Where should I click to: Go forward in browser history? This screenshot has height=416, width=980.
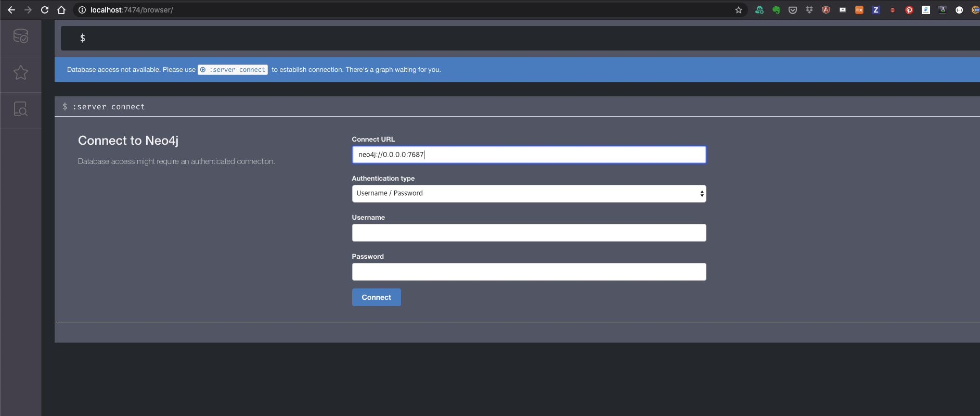[x=28, y=10]
